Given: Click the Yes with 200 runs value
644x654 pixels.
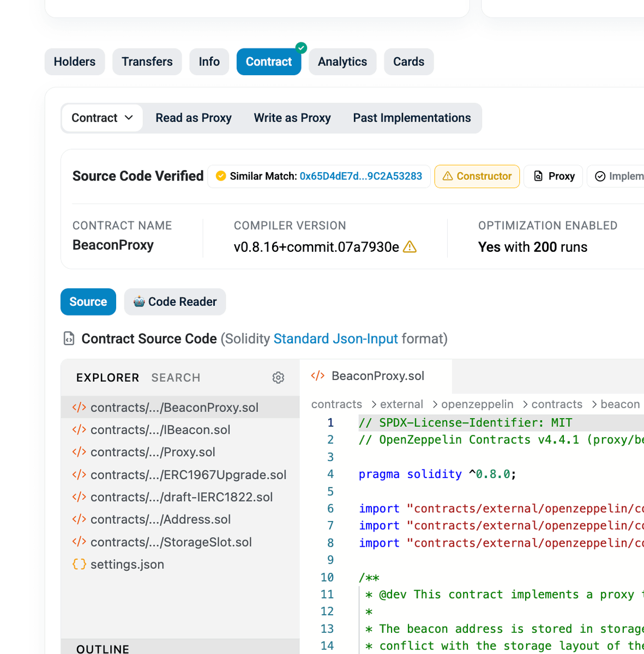Looking at the screenshot, I should [x=533, y=247].
